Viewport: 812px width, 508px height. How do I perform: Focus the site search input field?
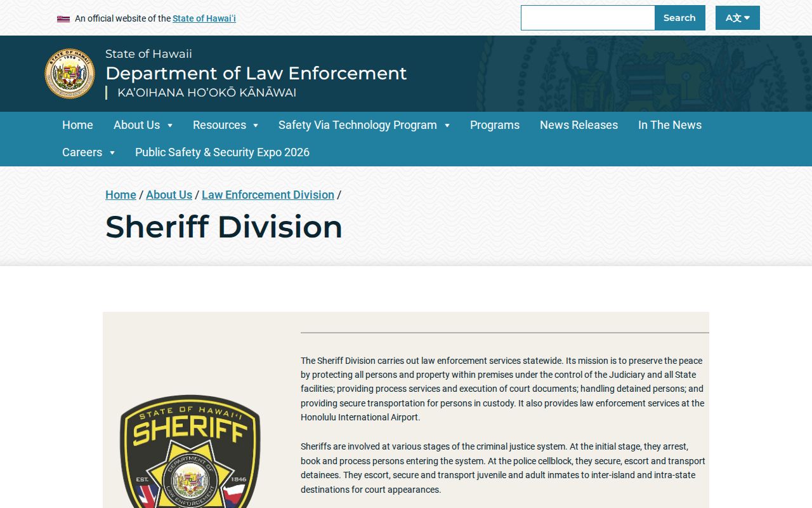587,18
